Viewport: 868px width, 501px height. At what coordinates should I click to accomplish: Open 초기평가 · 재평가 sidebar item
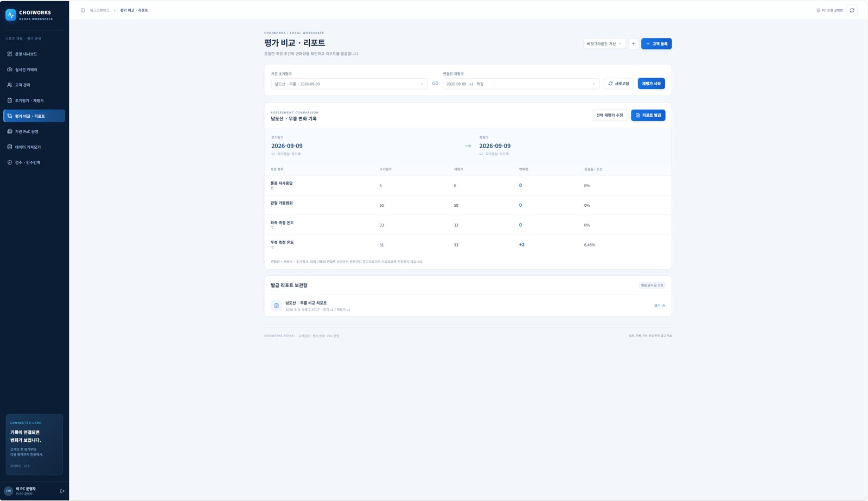pos(34,100)
